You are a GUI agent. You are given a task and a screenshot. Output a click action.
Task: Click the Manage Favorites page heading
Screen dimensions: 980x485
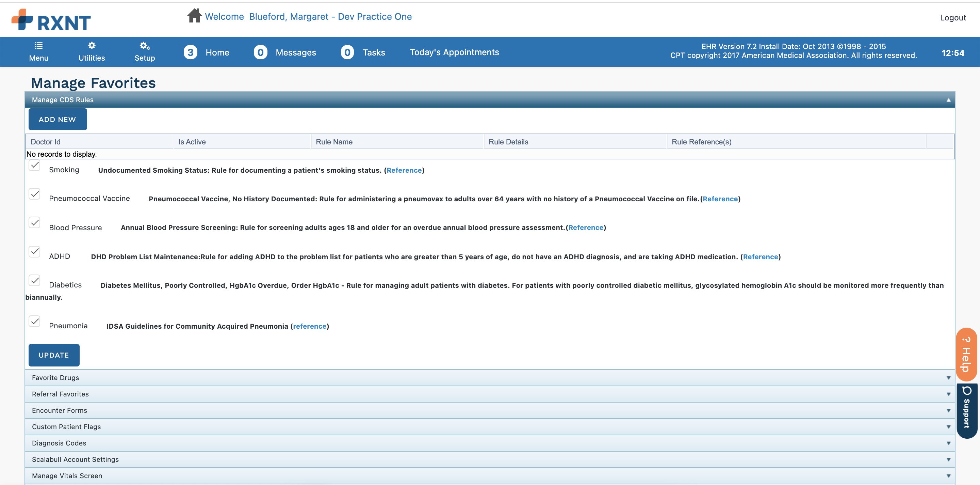[x=93, y=83]
